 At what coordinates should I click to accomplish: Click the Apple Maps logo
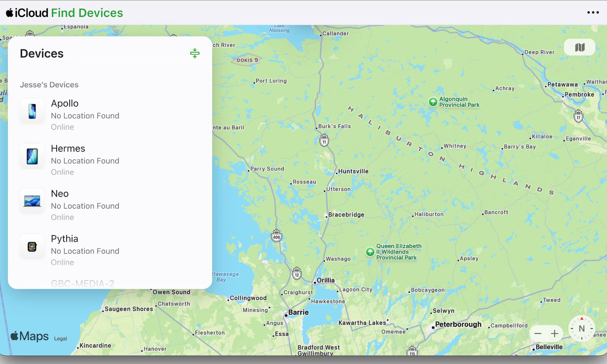click(x=29, y=336)
